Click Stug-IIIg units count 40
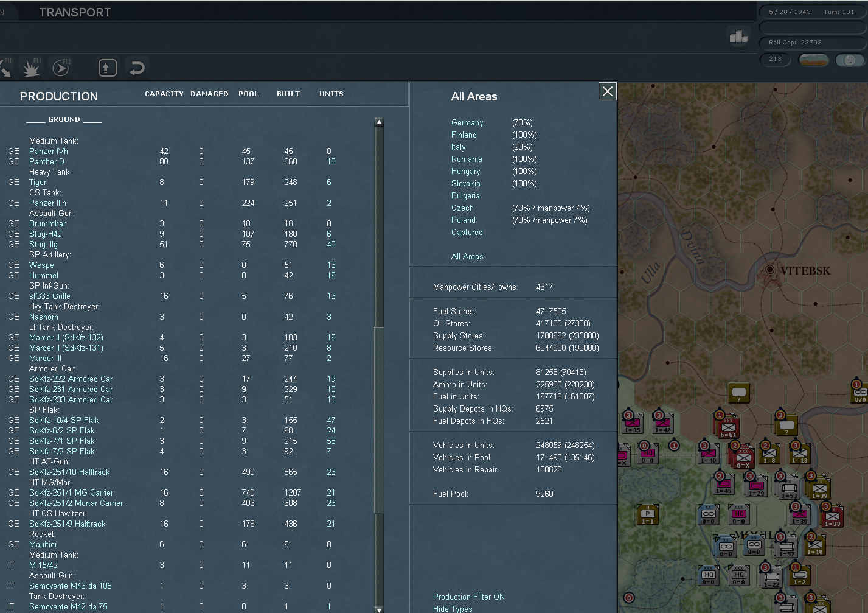The width and height of the screenshot is (868, 613). click(331, 245)
